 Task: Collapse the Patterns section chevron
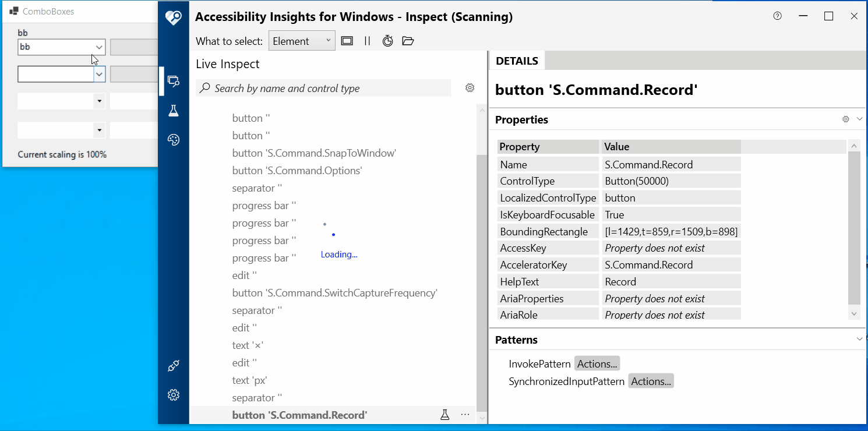pyautogui.click(x=860, y=339)
